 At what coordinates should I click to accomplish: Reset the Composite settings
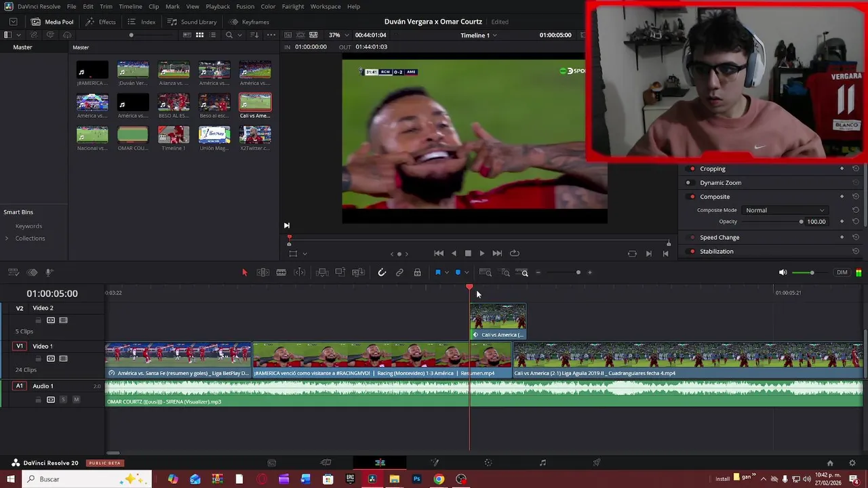pyautogui.click(x=856, y=197)
